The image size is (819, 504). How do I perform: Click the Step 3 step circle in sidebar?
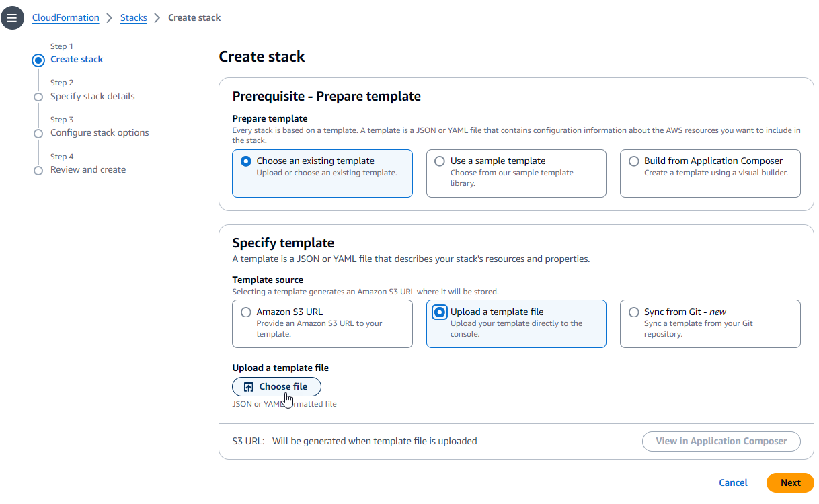tap(38, 133)
